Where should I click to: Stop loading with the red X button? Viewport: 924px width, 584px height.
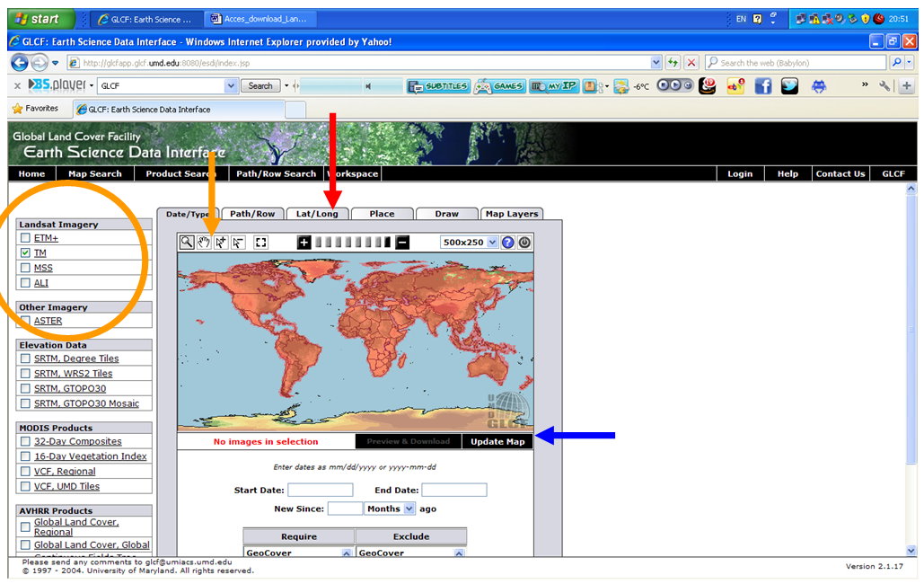point(691,63)
